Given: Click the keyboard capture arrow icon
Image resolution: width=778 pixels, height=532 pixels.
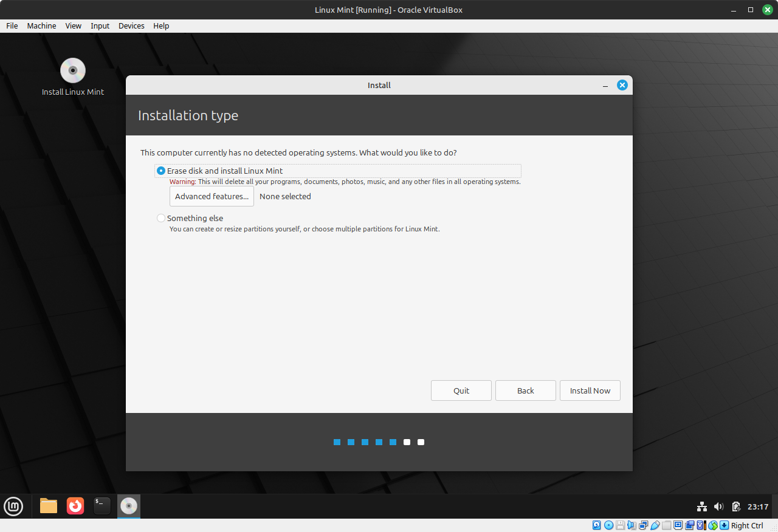Looking at the screenshot, I should pyautogui.click(x=724, y=525).
